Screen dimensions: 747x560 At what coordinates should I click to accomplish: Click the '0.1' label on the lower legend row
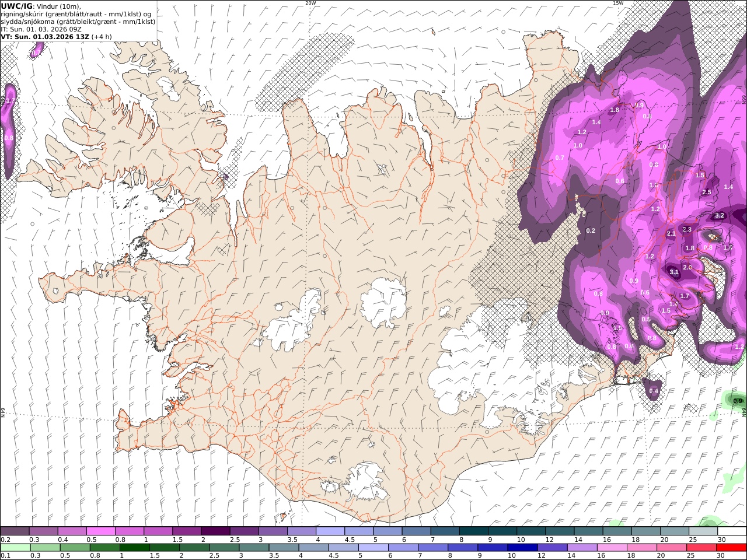click(x=4, y=555)
